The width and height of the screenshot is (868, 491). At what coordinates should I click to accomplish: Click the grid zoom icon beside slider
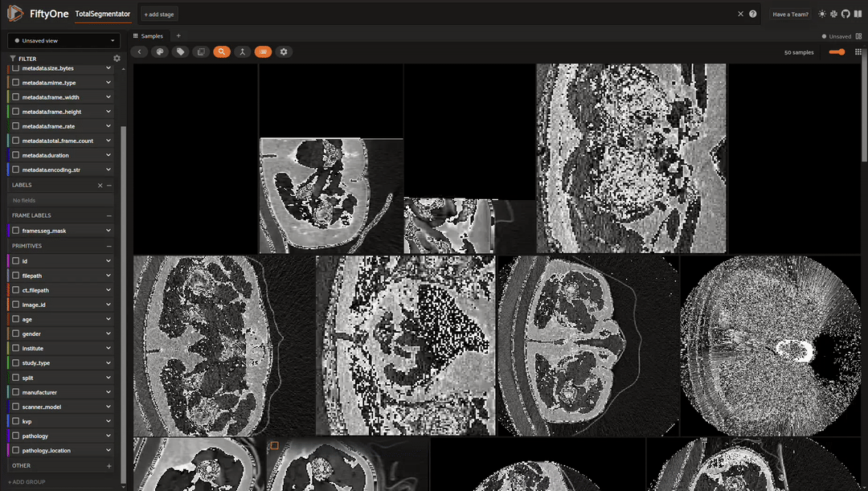(x=858, y=52)
